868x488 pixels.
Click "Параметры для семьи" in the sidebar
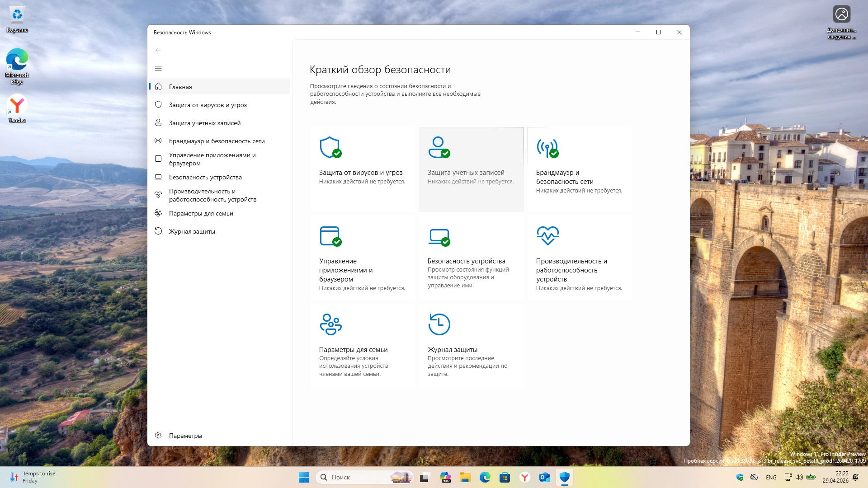tap(201, 213)
